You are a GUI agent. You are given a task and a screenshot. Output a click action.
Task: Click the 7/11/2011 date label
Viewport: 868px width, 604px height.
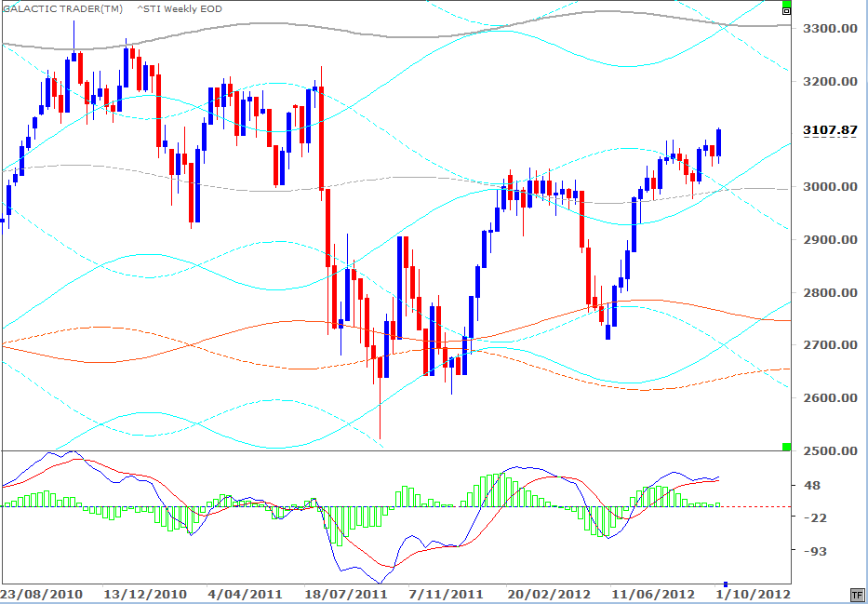(447, 594)
